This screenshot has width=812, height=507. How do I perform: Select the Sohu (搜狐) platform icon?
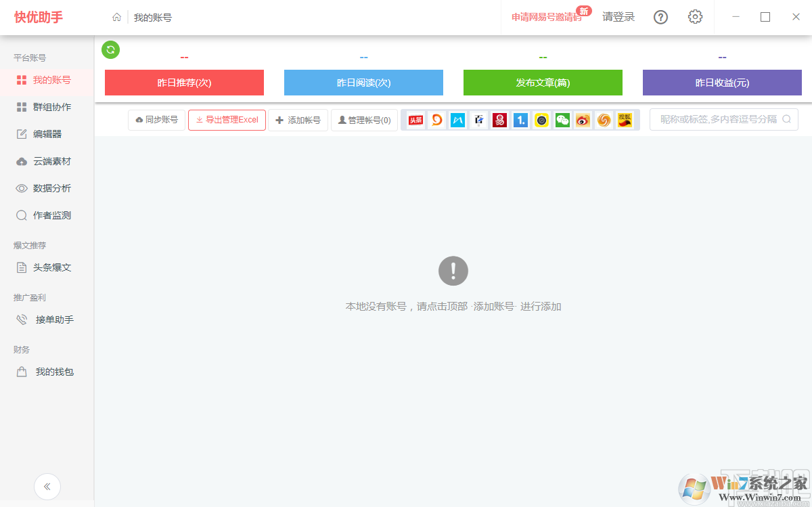624,120
